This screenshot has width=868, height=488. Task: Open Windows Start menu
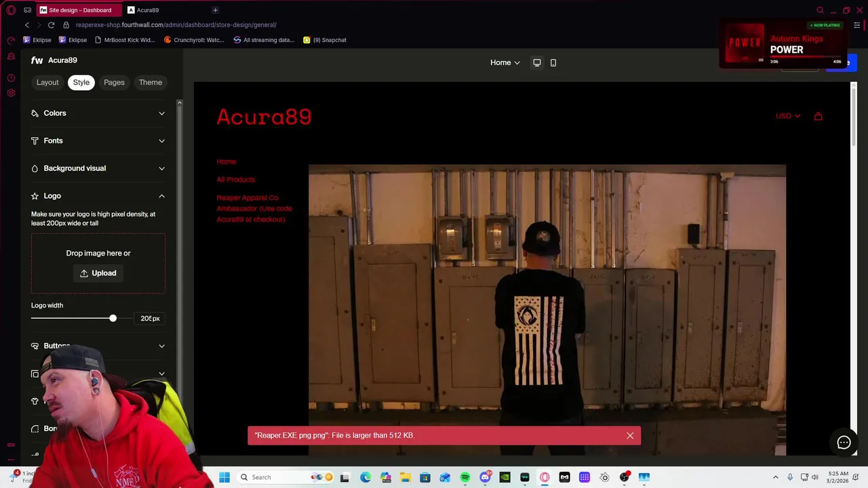(224, 477)
